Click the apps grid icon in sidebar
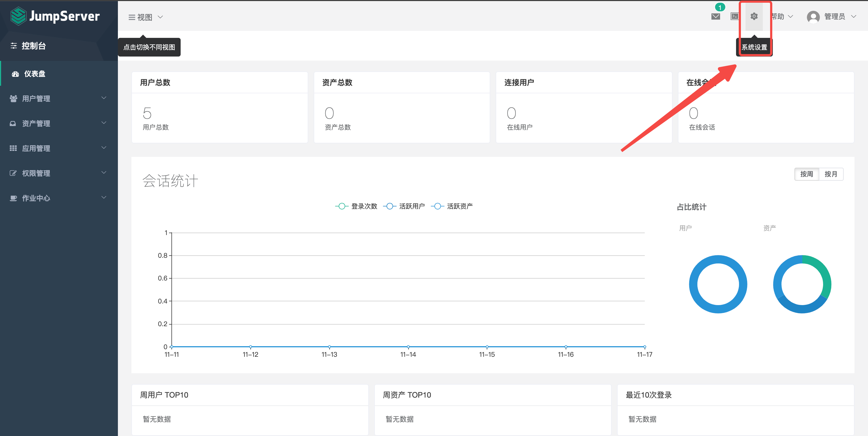 coord(13,148)
